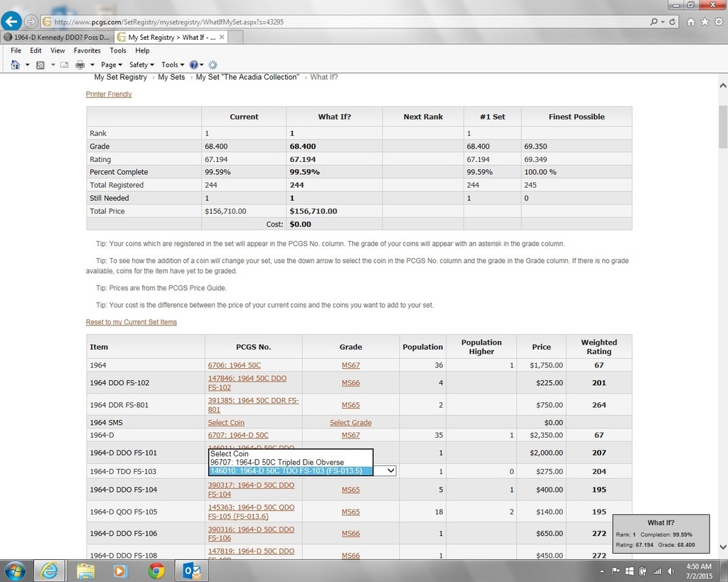Click MS65 grade link for 1964 DDR FS-801
728x582 pixels.
(x=350, y=405)
